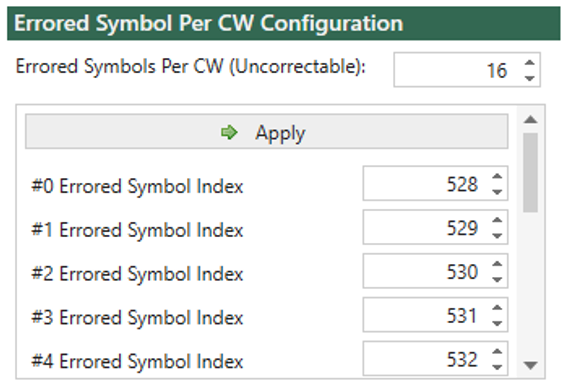Increment #0 Errored Symbol Index
Image resolution: width=568 pixels, height=389 pixels.
pos(497,176)
